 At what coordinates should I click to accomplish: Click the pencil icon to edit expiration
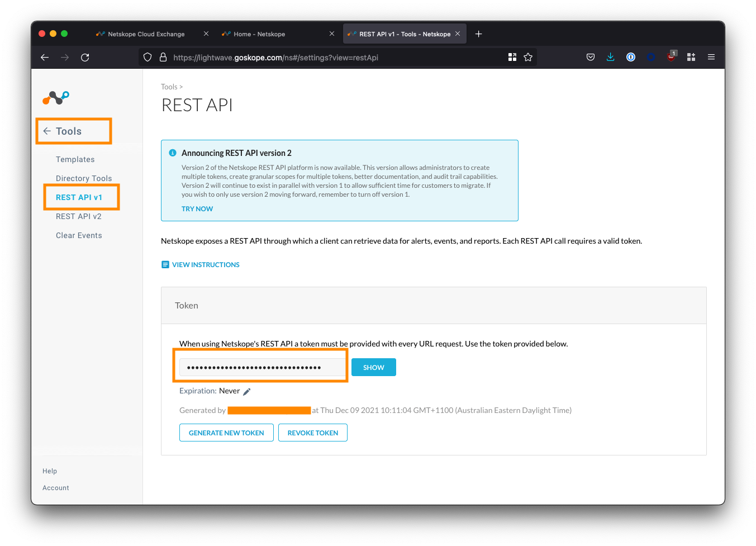(x=247, y=392)
